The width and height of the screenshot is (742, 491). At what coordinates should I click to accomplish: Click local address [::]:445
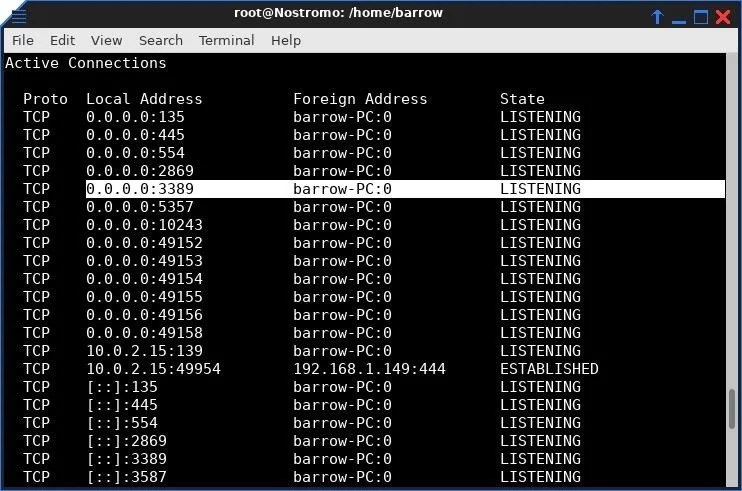tap(122, 404)
